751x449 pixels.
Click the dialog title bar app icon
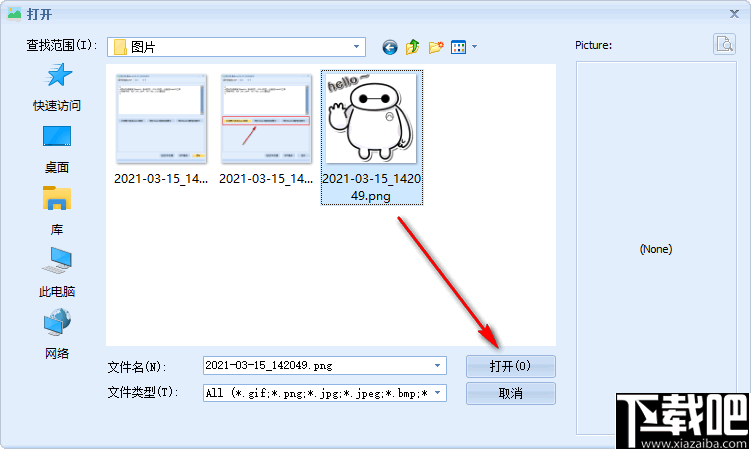[x=14, y=13]
